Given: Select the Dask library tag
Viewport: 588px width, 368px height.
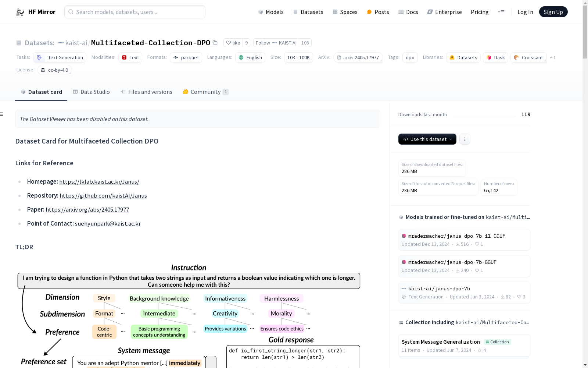Looking at the screenshot, I should pos(496,57).
